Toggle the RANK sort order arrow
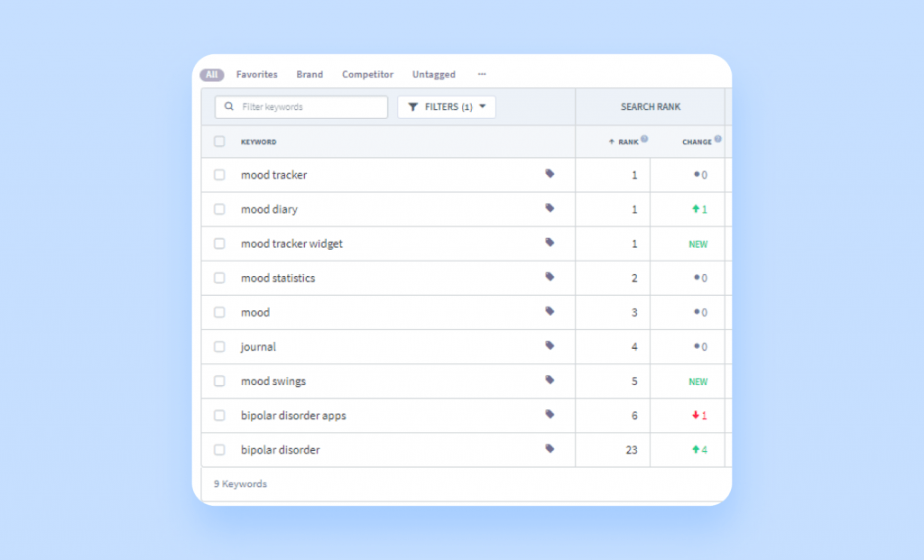The width and height of the screenshot is (924, 560). pyautogui.click(x=612, y=141)
